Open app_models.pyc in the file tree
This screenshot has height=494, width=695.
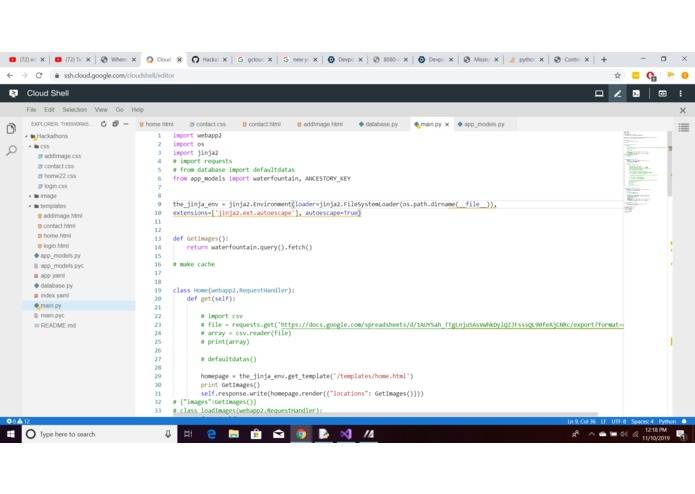(62, 266)
